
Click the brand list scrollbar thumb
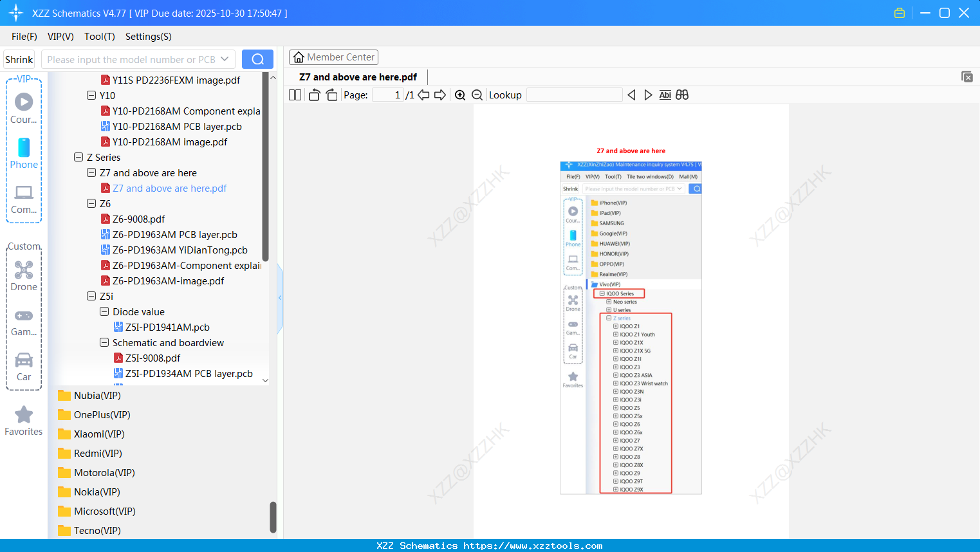point(273,517)
